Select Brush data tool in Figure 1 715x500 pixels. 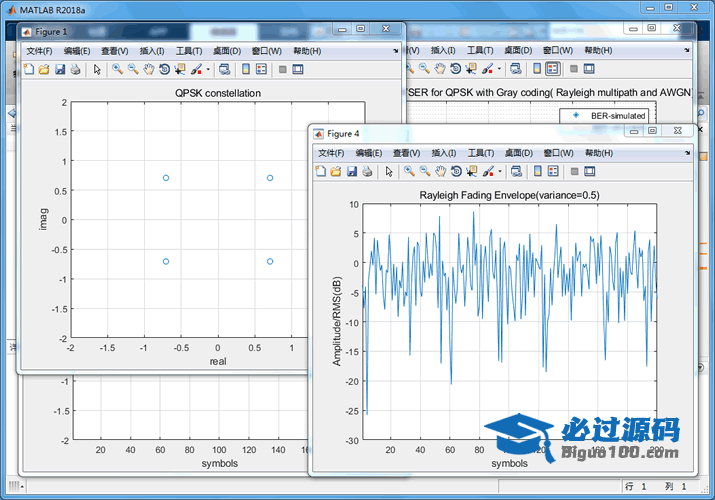(196, 69)
